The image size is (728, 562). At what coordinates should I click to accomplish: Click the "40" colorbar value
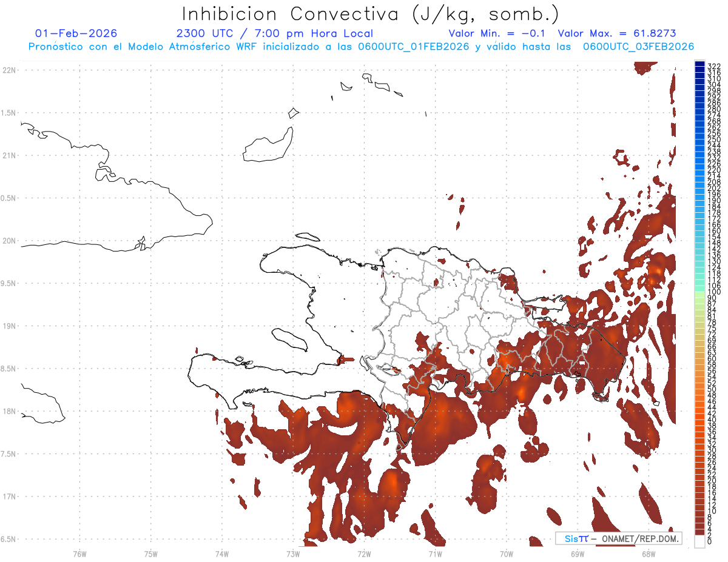pos(712,419)
